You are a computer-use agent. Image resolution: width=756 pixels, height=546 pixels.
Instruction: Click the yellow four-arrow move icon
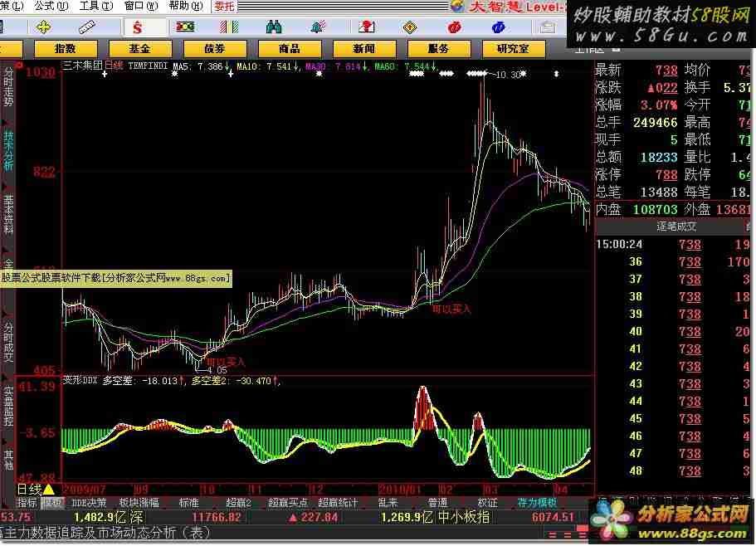[x=43, y=27]
